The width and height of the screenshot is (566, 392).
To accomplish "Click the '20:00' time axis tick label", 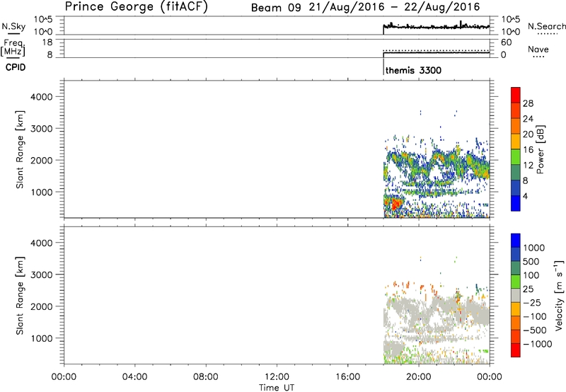I will (419, 377).
